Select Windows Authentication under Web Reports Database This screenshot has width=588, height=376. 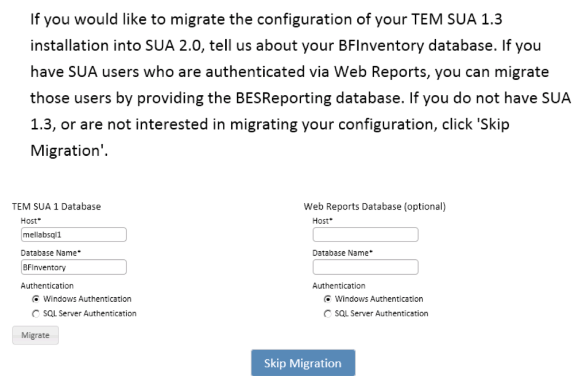[x=328, y=299]
